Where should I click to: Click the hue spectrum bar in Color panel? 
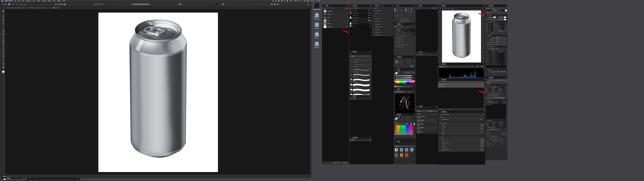(405, 83)
